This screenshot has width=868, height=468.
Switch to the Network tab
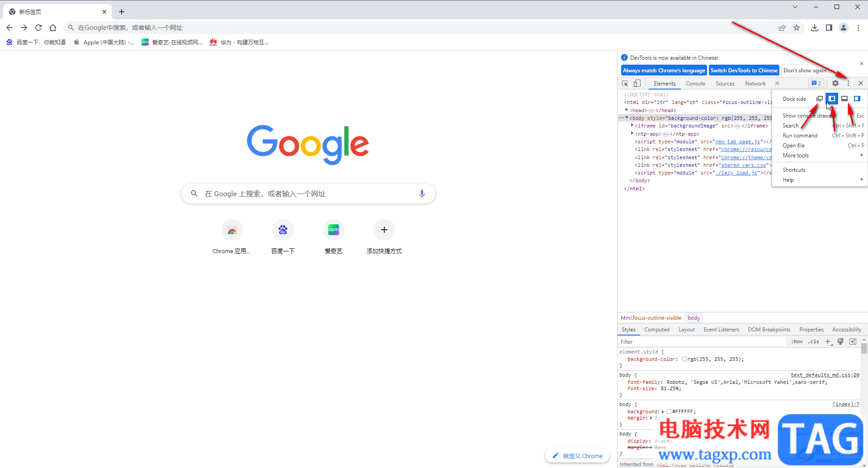pyautogui.click(x=755, y=84)
